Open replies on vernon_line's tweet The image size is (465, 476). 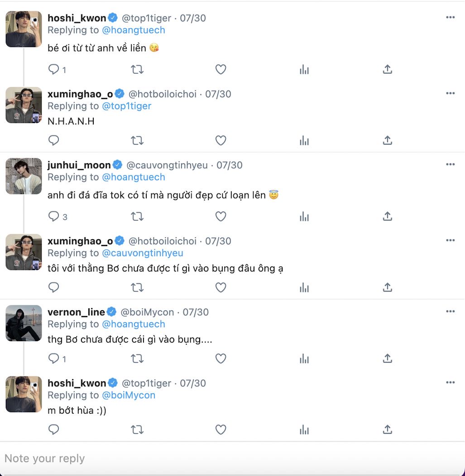(54, 359)
